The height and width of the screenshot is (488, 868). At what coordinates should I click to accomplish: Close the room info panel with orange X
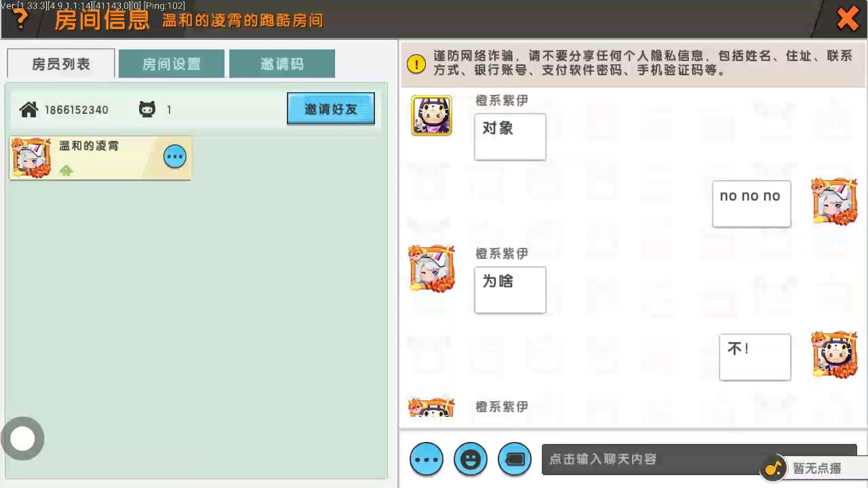tap(848, 19)
